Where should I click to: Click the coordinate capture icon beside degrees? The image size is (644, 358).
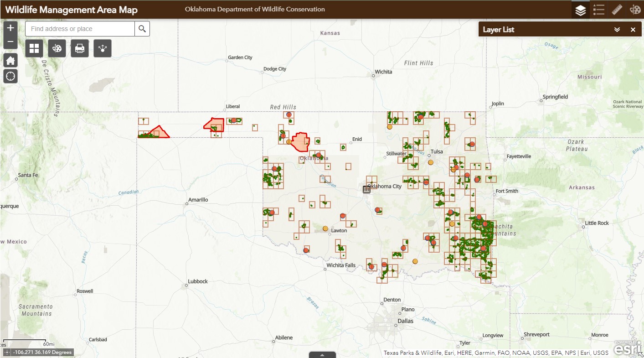(7, 353)
